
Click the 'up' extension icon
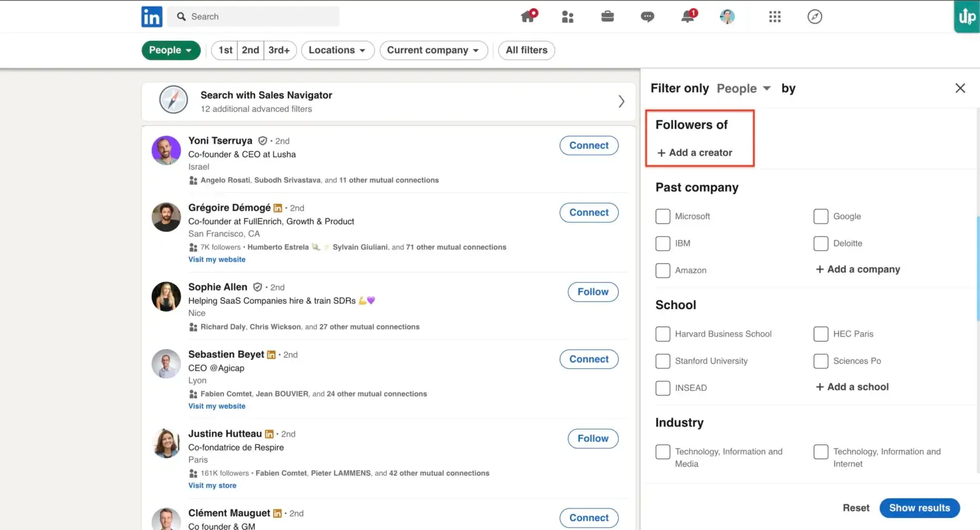coord(967,17)
